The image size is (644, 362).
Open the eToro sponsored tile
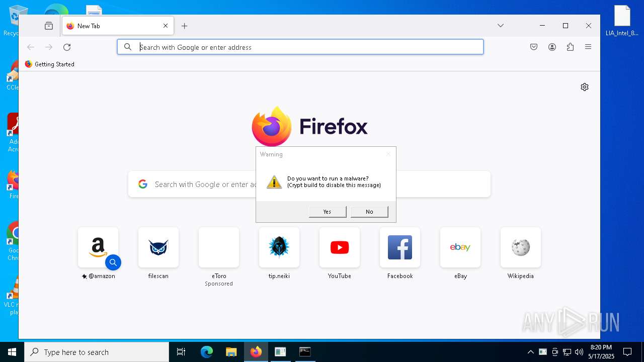[x=219, y=247]
